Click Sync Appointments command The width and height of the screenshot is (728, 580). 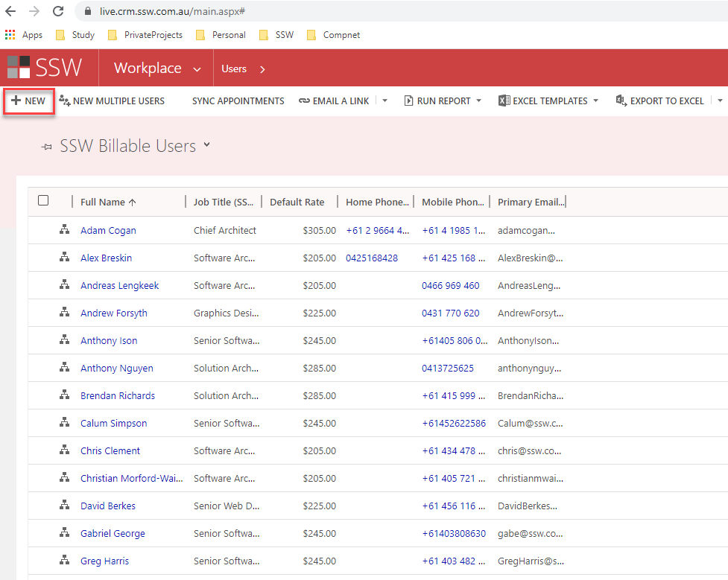click(x=238, y=101)
